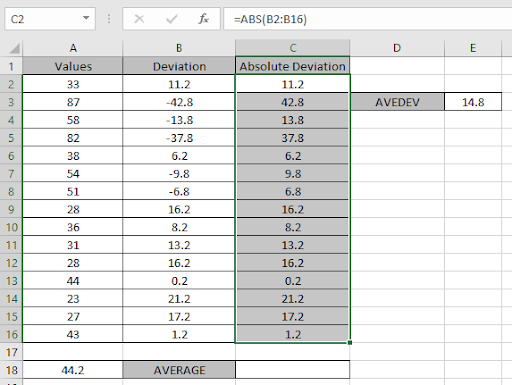The width and height of the screenshot is (512, 385).
Task: Select row 10 header
Action: [11, 227]
